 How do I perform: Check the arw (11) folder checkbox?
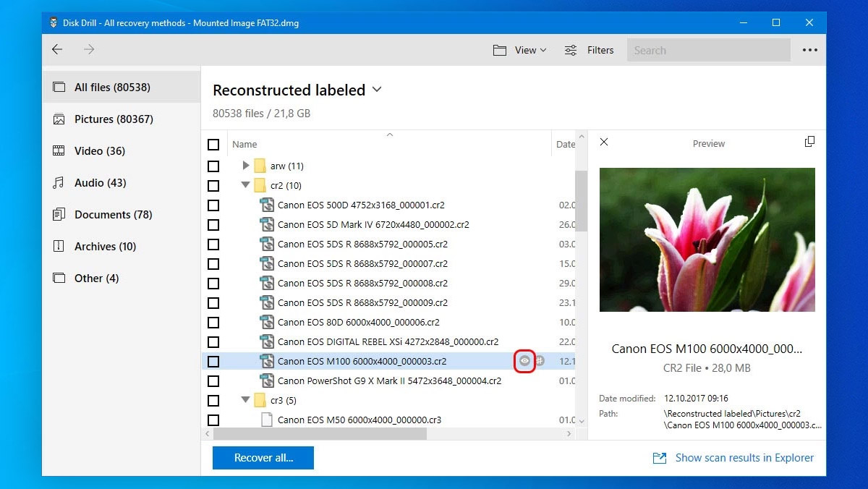tap(213, 166)
